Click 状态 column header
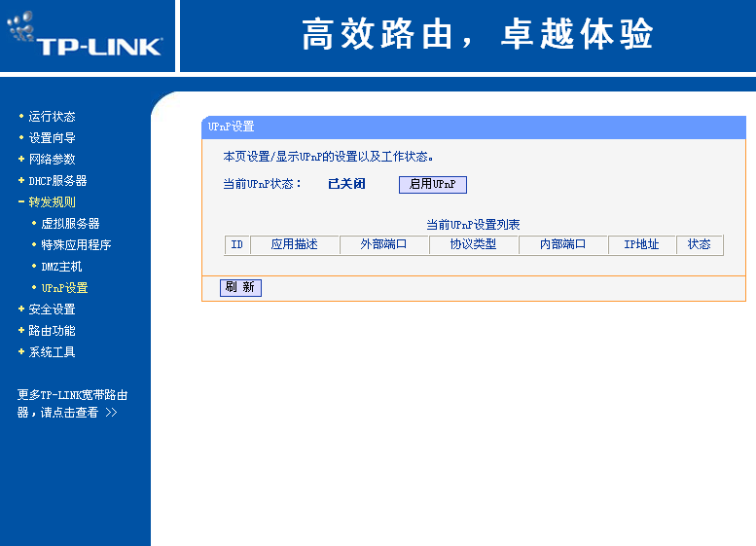756x546 pixels. tap(700, 244)
